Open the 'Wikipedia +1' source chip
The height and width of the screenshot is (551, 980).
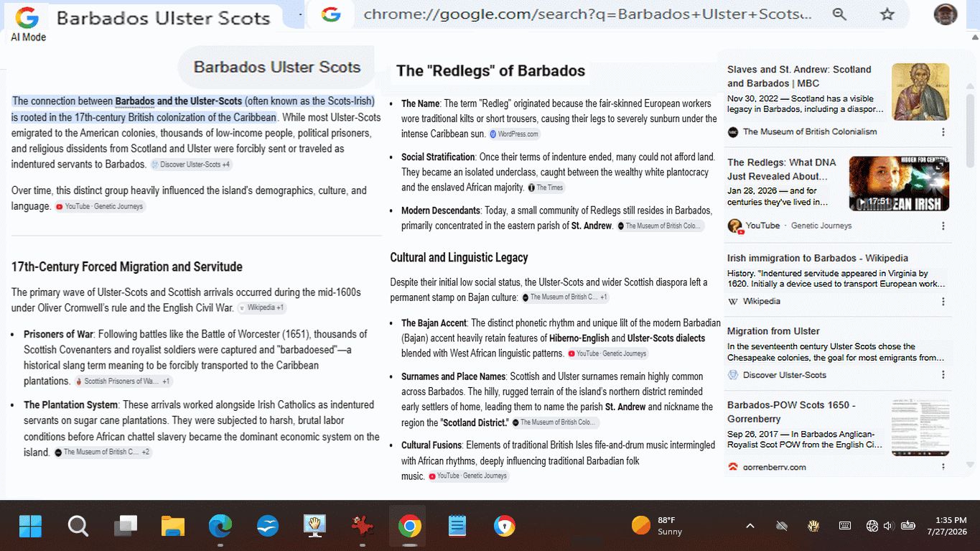[x=261, y=307]
